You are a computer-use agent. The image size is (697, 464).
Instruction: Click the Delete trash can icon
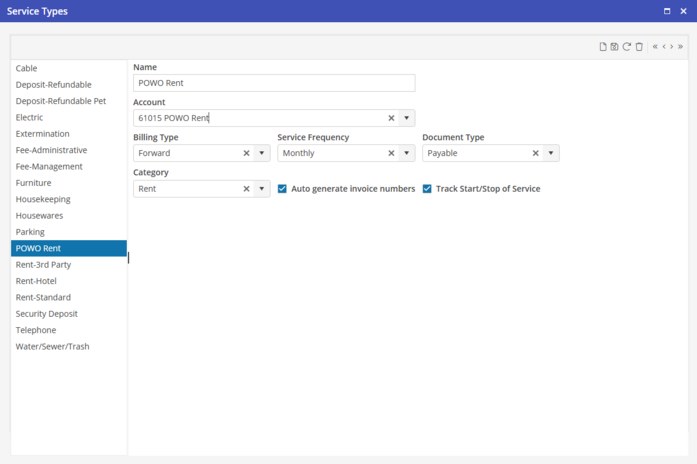coord(639,47)
